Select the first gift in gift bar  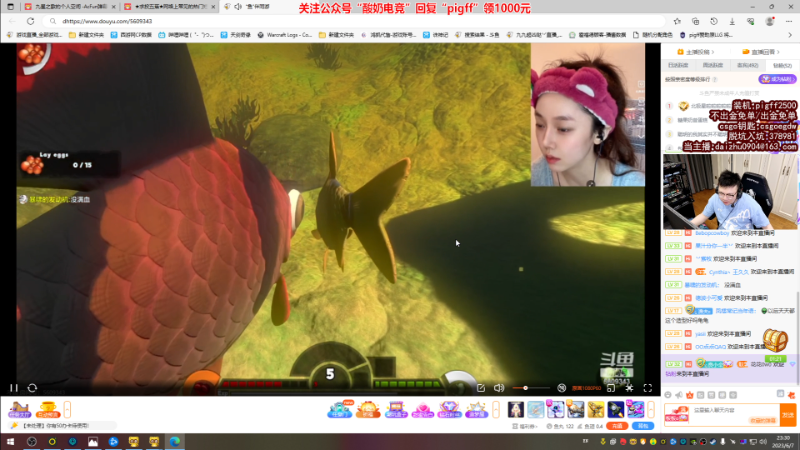515,409
